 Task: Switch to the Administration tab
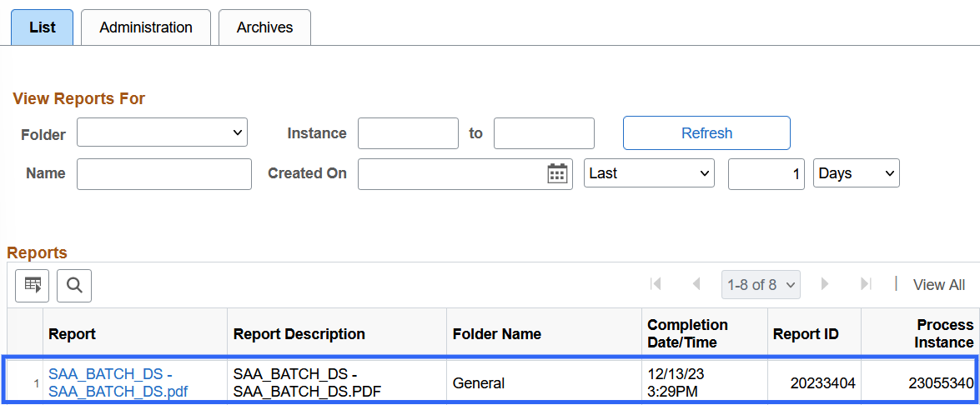click(146, 27)
